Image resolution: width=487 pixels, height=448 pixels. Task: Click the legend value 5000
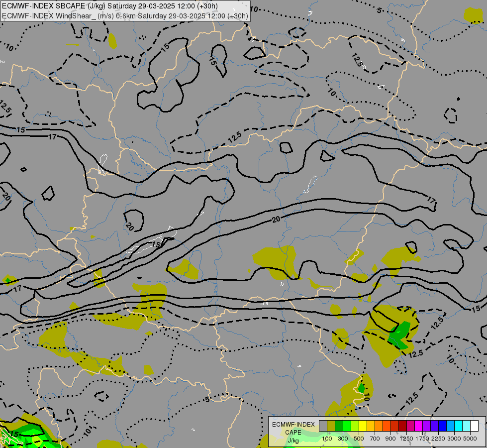click(x=470, y=439)
